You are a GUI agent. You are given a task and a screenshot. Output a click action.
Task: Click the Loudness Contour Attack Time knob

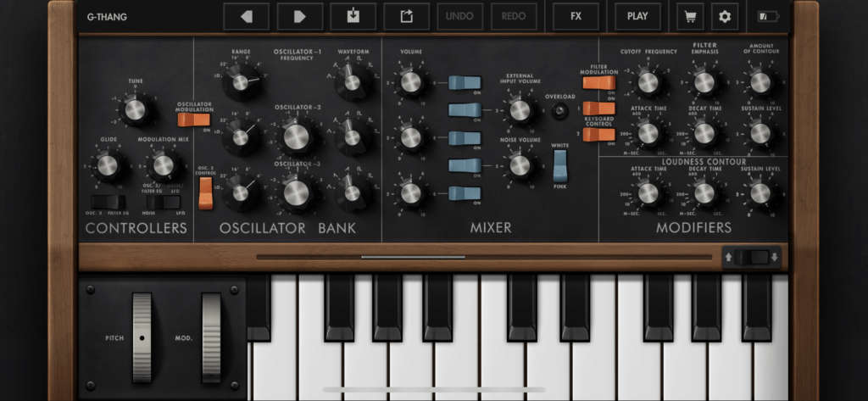pyautogui.click(x=648, y=193)
